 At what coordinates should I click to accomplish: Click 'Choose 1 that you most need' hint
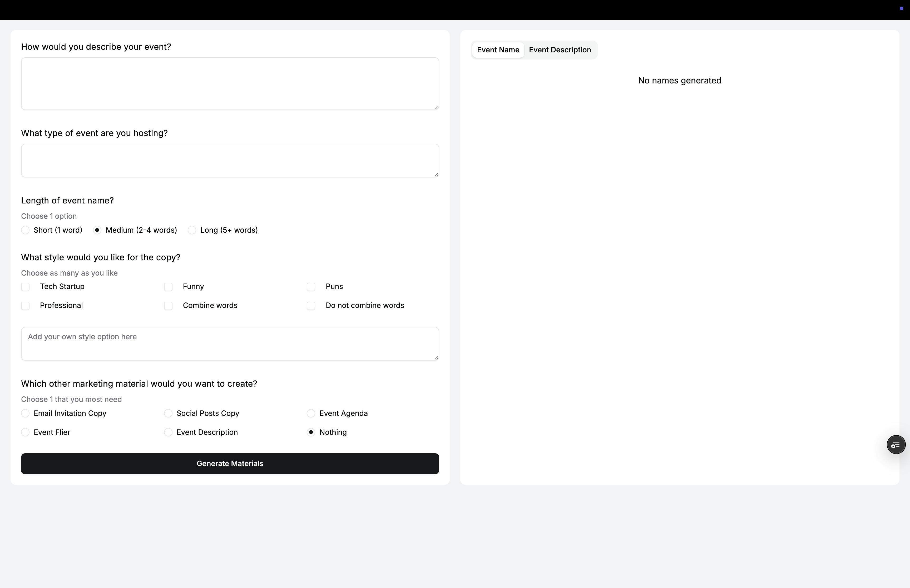[71, 399]
